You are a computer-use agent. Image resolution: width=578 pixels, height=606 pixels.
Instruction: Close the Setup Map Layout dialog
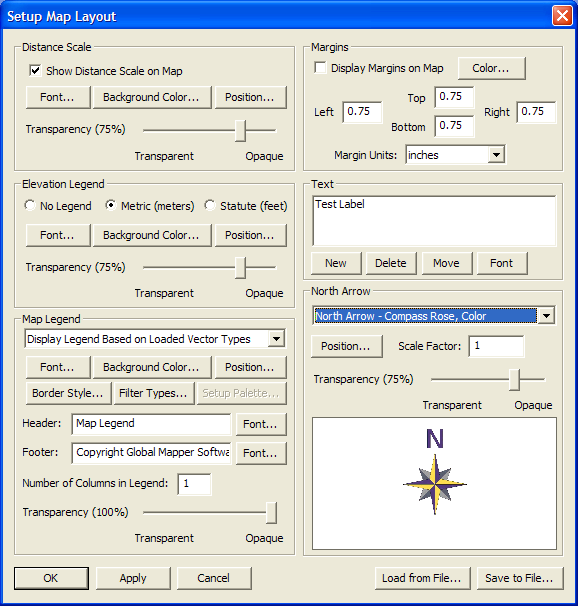562,16
